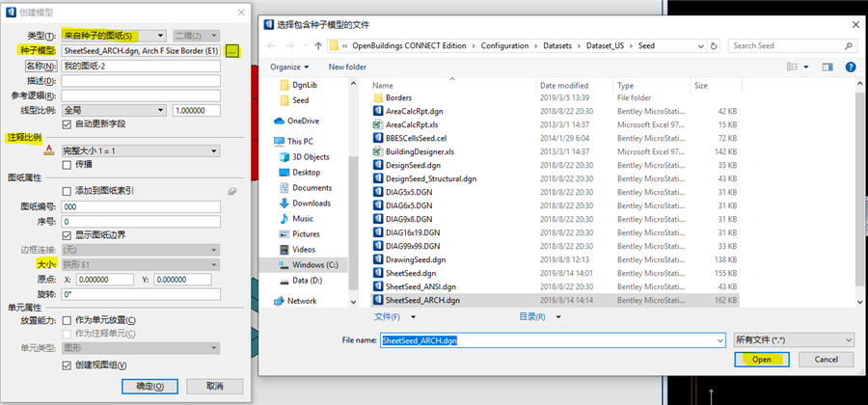The width and height of the screenshot is (868, 405).
Task: Open the address bar path dropdown
Action: coord(701,46)
